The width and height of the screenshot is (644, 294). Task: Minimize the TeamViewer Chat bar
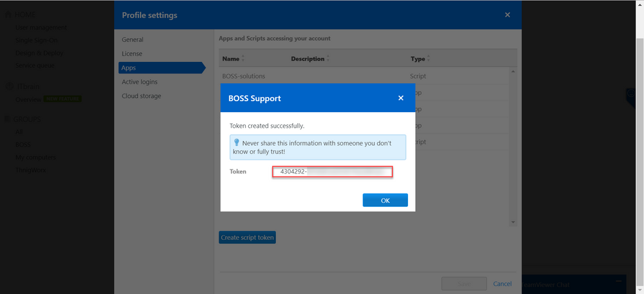click(619, 280)
